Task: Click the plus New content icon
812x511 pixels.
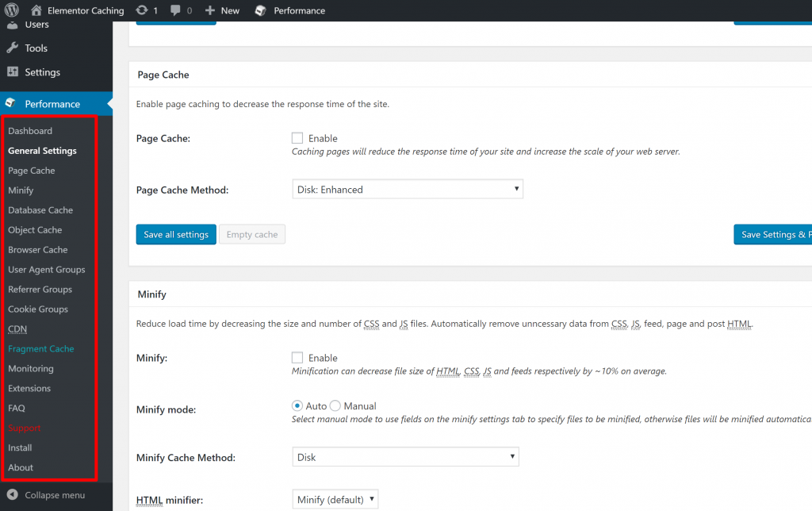Action: pos(210,10)
